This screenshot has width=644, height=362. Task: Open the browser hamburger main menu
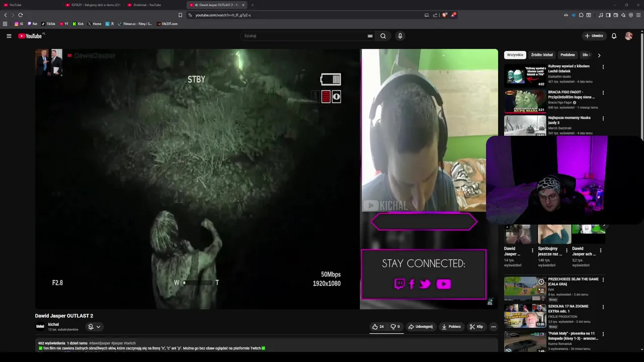pyautogui.click(x=638, y=15)
